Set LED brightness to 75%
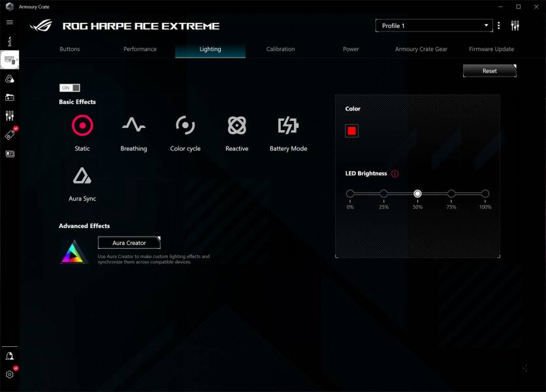546x392 pixels. [451, 193]
